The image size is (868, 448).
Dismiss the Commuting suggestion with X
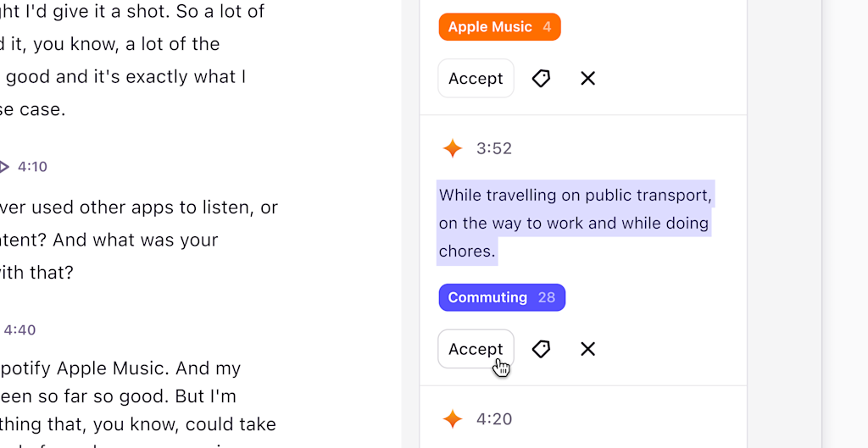pyautogui.click(x=588, y=349)
